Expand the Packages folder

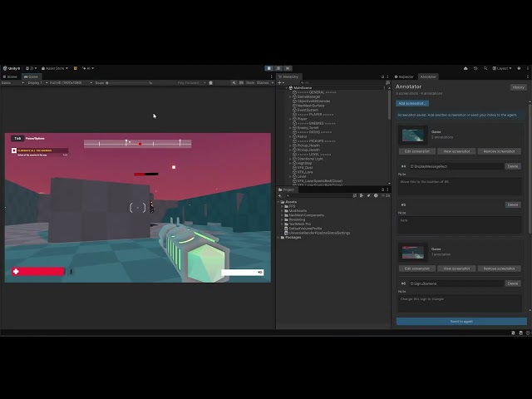coord(278,238)
